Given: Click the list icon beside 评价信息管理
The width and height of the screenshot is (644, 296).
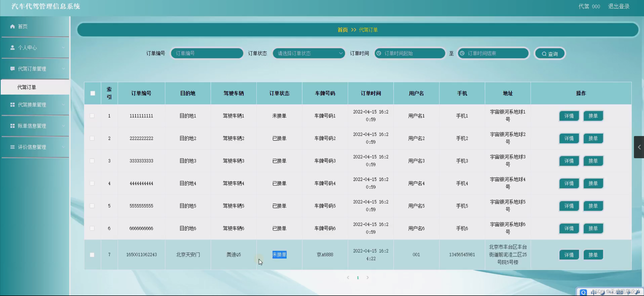Looking at the screenshot, I should (12, 147).
